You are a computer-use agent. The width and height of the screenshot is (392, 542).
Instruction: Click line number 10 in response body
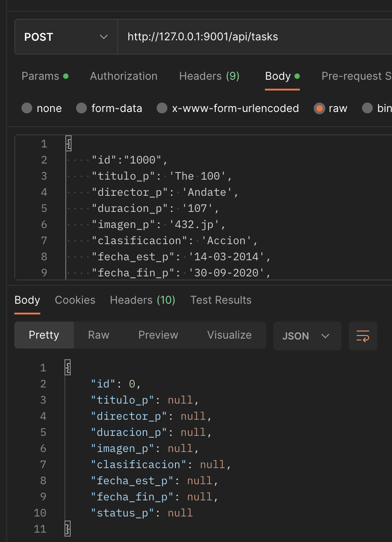pos(40,512)
